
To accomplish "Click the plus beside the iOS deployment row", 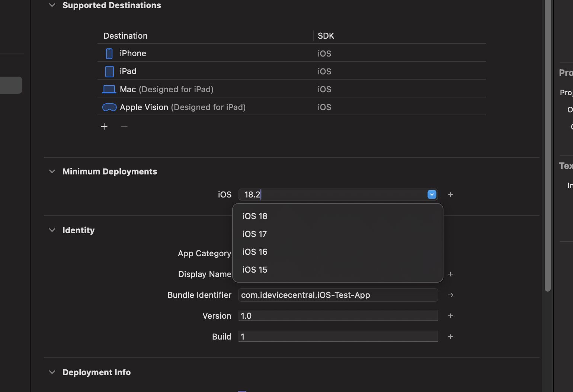I will point(450,194).
